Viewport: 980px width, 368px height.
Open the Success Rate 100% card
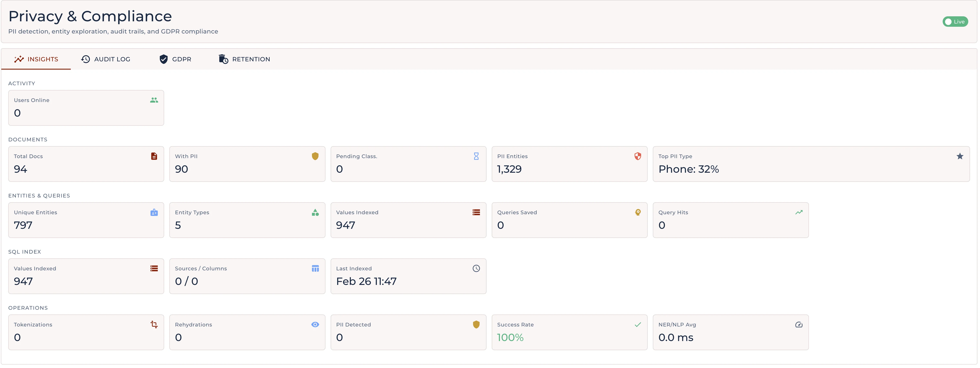569,332
